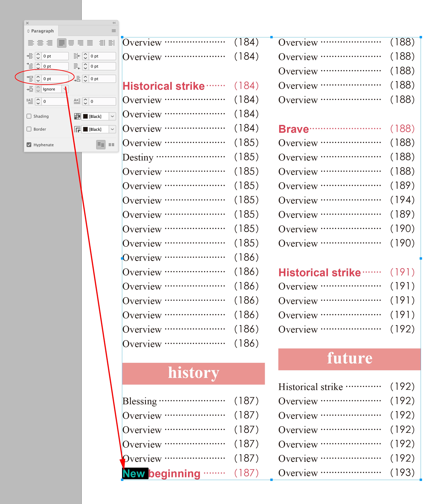Click the Align left paragraph icon
The image size is (448, 504).
[31, 43]
